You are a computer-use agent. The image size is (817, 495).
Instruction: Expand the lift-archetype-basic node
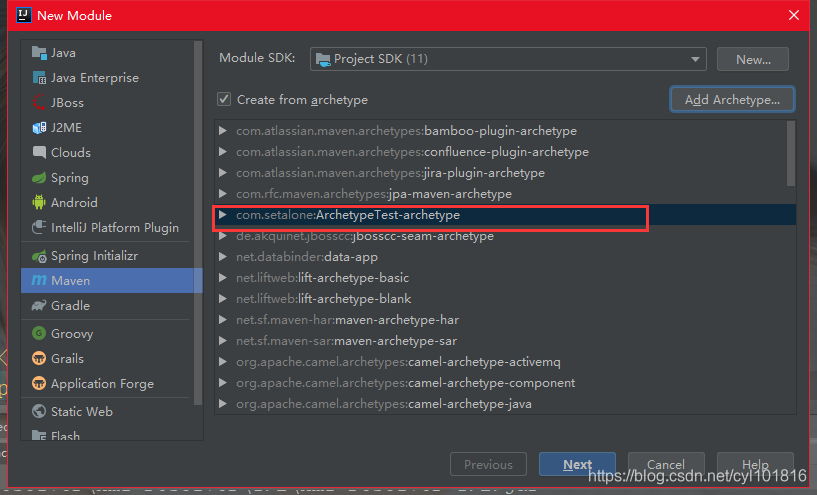(223, 278)
